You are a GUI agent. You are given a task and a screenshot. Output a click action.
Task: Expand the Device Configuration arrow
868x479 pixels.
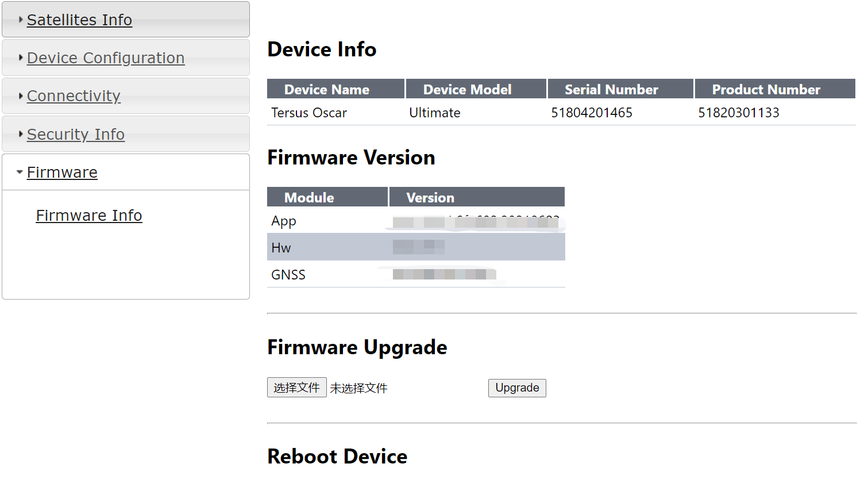21,58
